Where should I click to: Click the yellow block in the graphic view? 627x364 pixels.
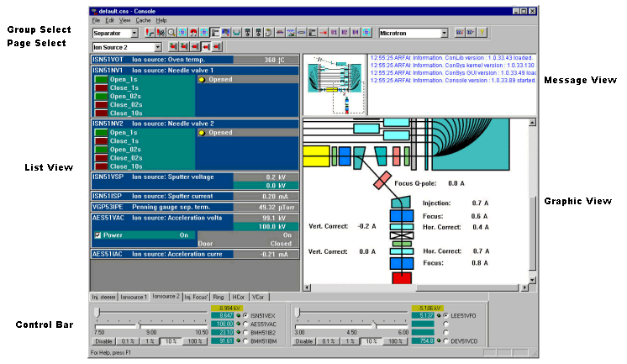coord(315,156)
